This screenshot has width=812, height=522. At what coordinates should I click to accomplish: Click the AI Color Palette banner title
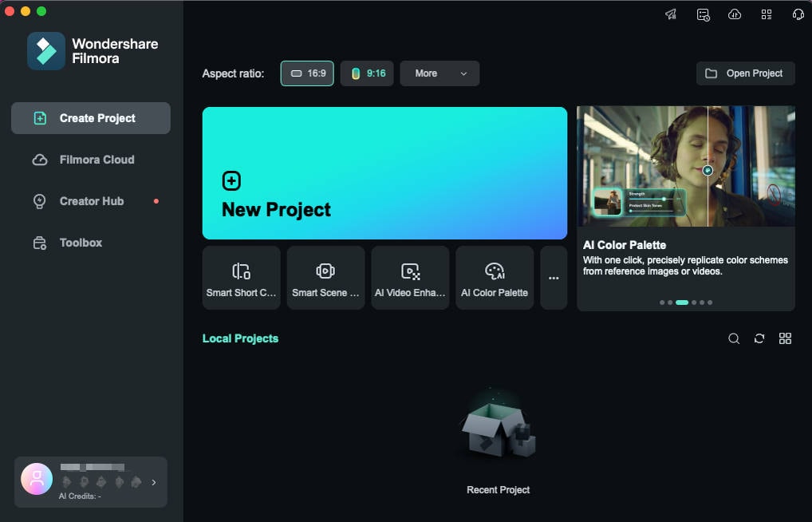tap(625, 245)
